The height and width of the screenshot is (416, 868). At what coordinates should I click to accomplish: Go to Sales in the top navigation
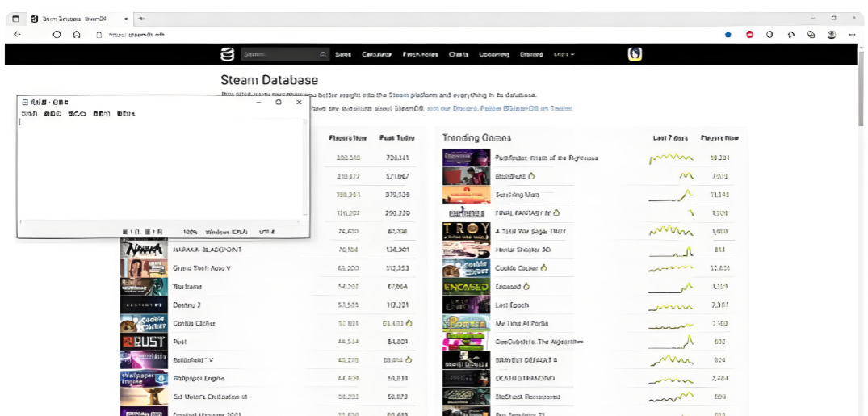[x=343, y=55]
